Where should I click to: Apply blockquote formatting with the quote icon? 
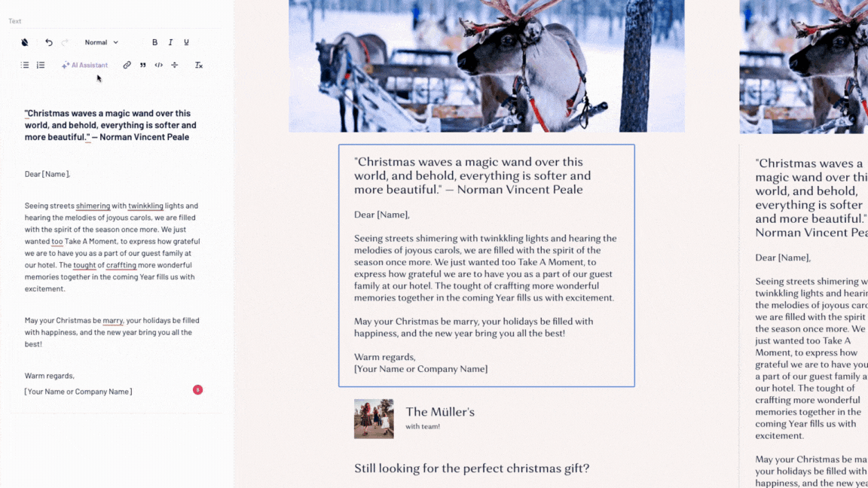(143, 66)
